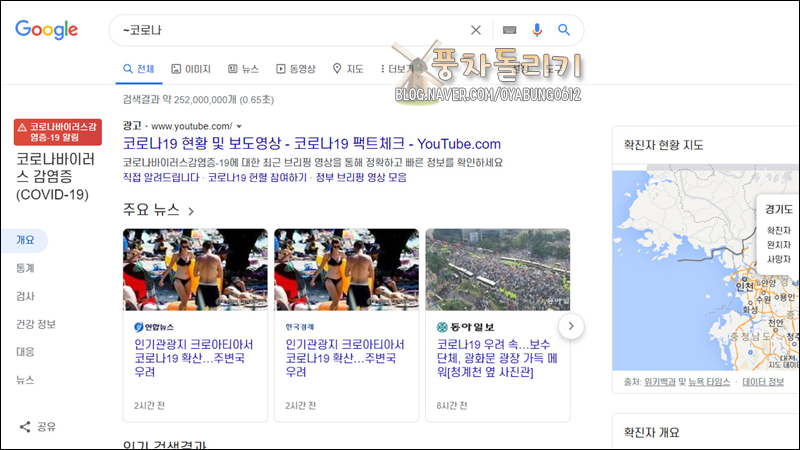Open the 정부 브리핑 영상 모음 sitelink
This screenshot has height=450, width=800.
pos(361,178)
